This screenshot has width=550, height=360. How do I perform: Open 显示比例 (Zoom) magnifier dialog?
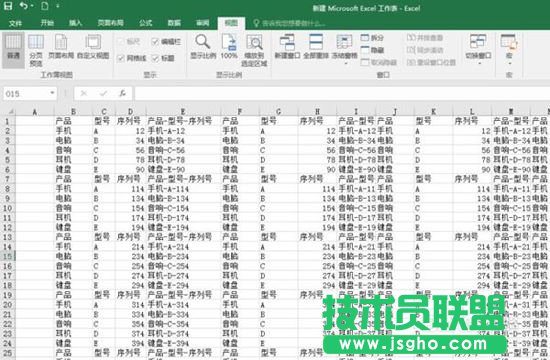tap(203, 47)
